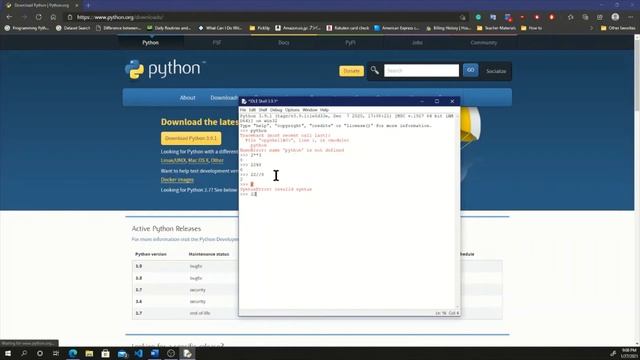The width and height of the screenshot is (640, 360).
Task: Click the python logo on the website
Action: 165,69
